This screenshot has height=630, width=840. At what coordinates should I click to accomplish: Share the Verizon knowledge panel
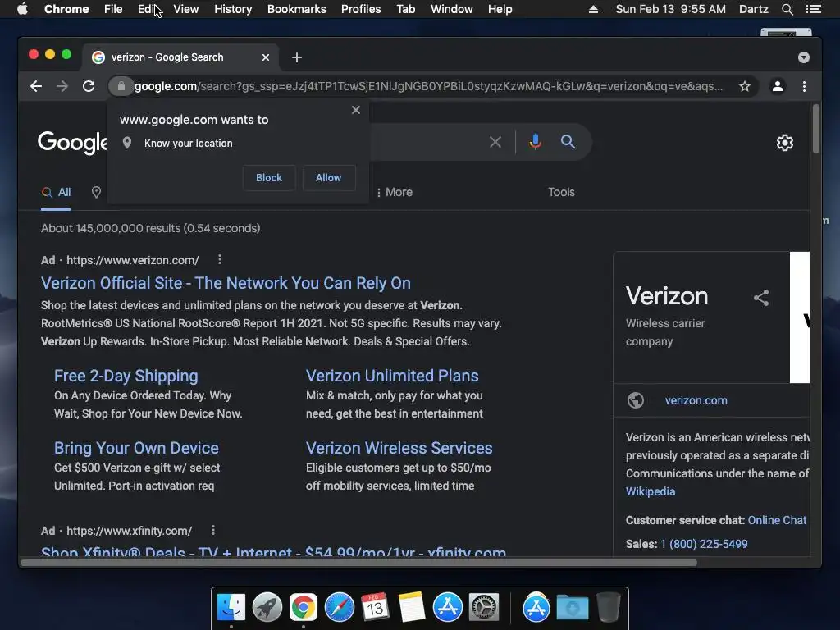pos(761,298)
